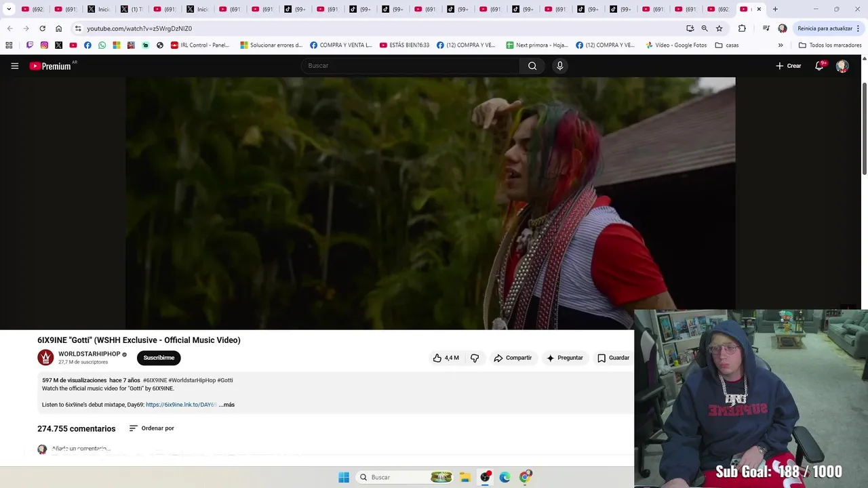Click the Chrome profile avatar
Screen dimensions: 868x488
point(783,28)
